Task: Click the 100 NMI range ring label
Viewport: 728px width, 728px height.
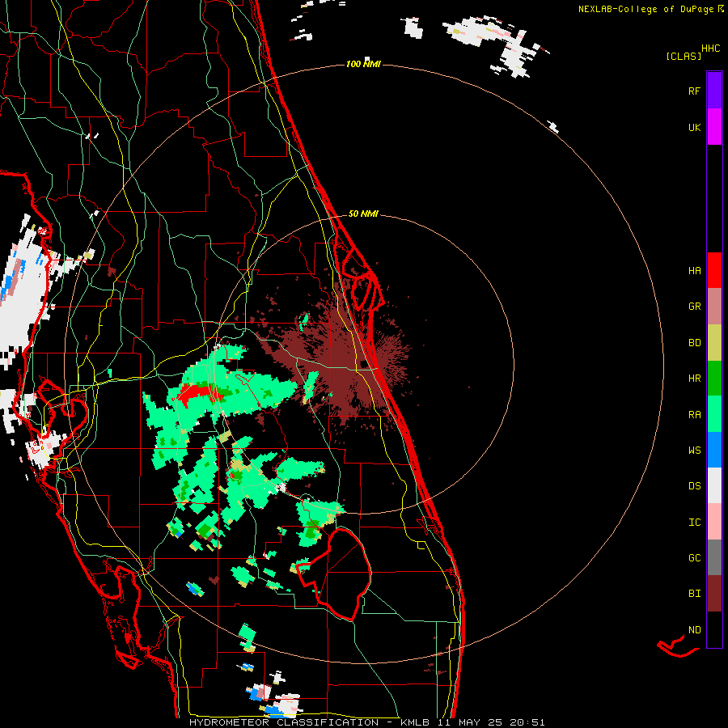Action: [363, 64]
